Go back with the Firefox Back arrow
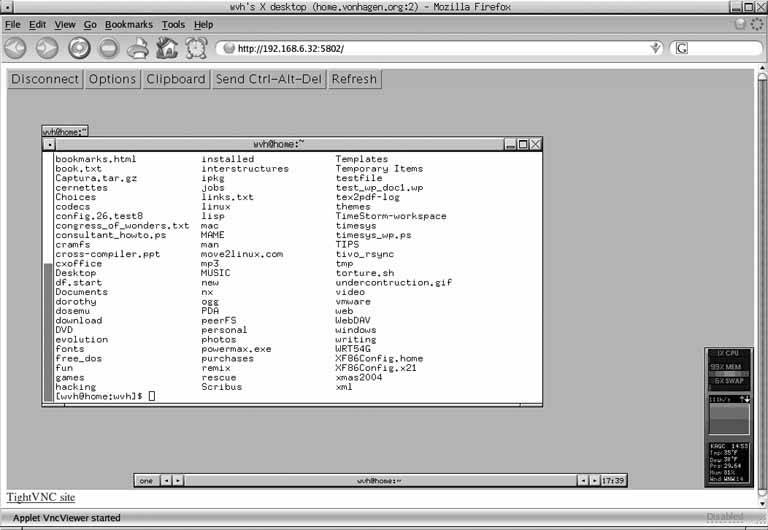The image size is (768, 530). click(15, 47)
